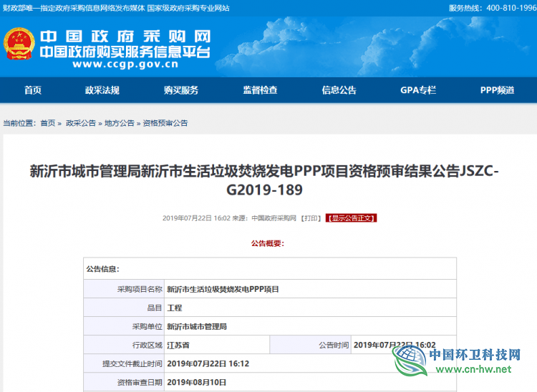Select 信息公告 in the navigation bar
Screen dimensions: 537x392
coord(339,90)
